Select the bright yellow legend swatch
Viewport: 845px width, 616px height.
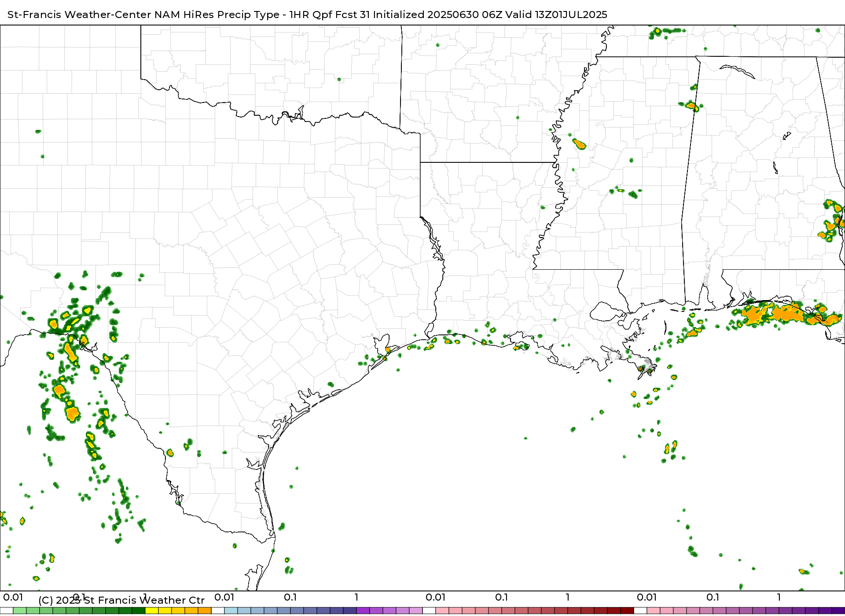(152, 611)
